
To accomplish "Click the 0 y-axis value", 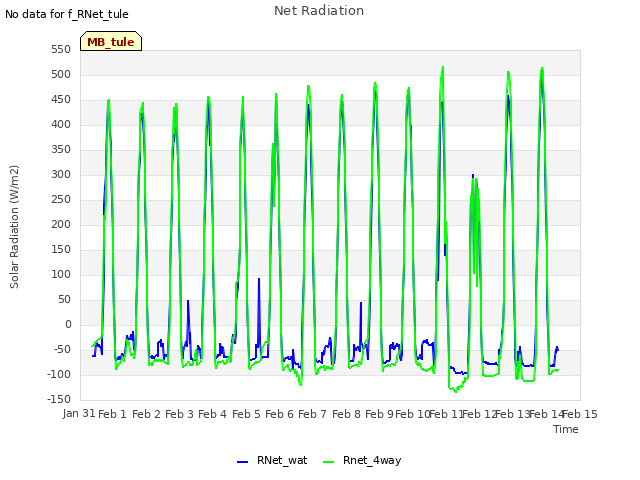I will click(x=68, y=324).
